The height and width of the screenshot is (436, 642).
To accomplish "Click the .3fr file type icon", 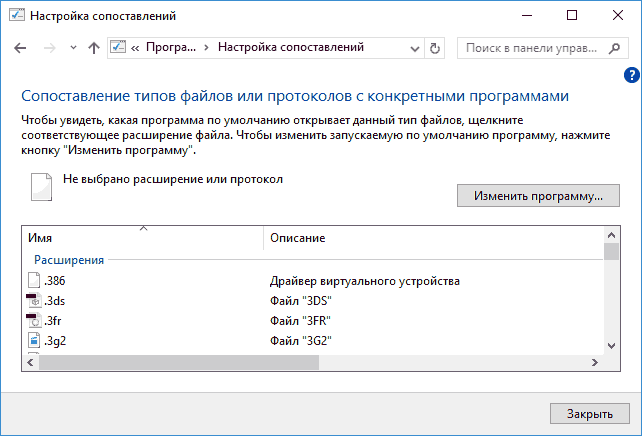I will click(35, 321).
